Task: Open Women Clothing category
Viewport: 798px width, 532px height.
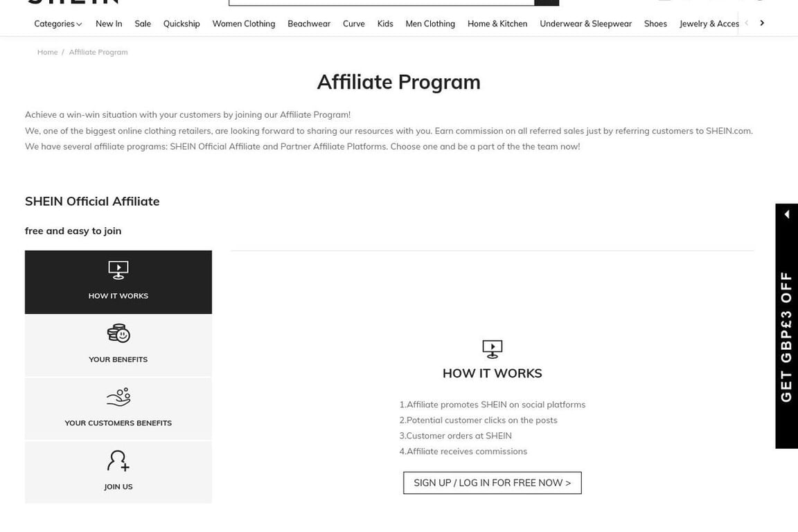Action: (x=244, y=24)
